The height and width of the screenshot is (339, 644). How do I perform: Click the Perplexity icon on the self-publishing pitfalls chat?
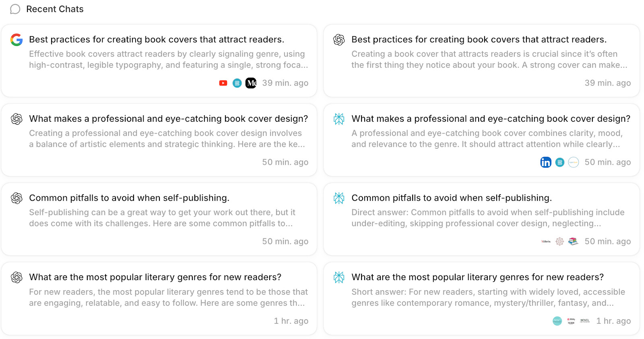point(339,198)
